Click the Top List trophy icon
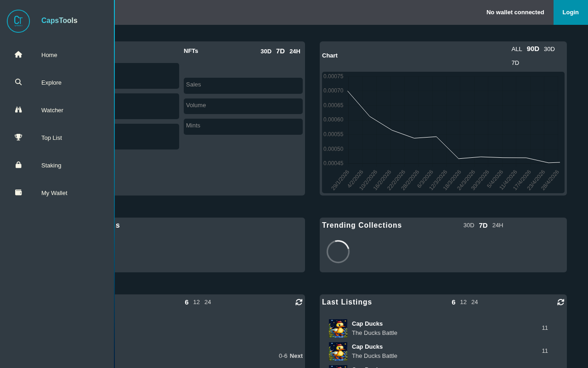The image size is (588, 368). pos(18,138)
